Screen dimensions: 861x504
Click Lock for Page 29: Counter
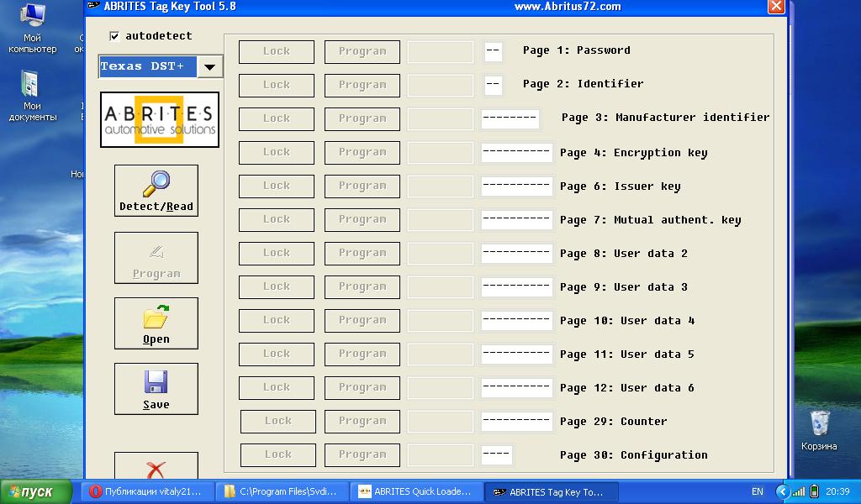point(277,421)
